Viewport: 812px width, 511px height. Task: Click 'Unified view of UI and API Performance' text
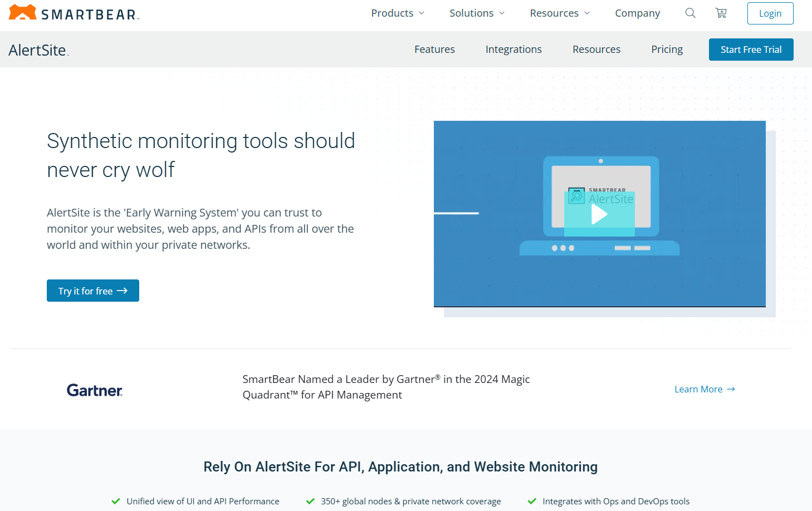[203, 501]
